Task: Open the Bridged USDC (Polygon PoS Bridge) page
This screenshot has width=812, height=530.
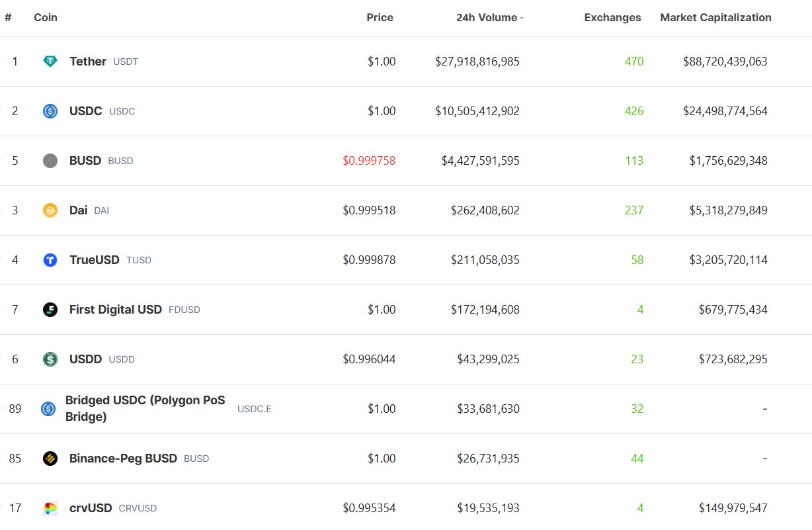Action: (145, 409)
